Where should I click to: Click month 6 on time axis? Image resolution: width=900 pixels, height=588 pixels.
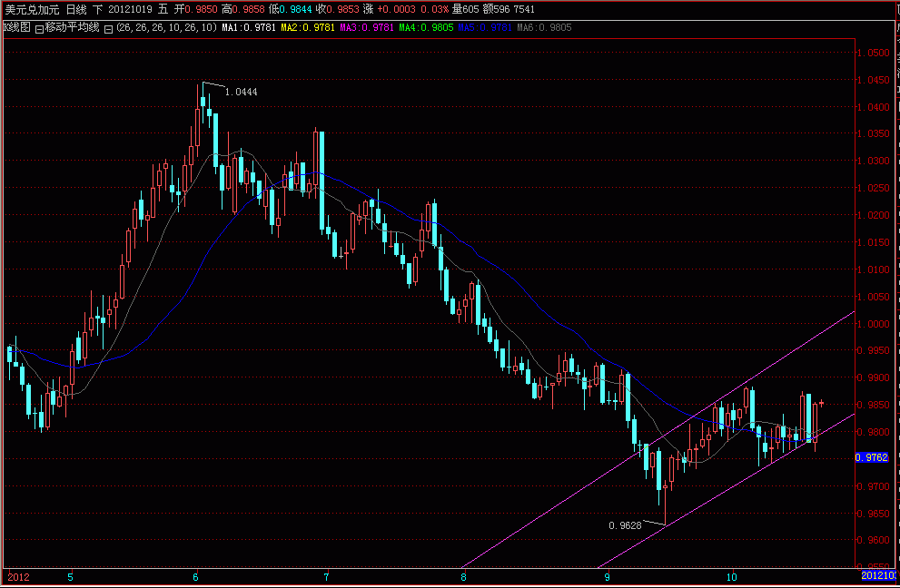(196, 577)
